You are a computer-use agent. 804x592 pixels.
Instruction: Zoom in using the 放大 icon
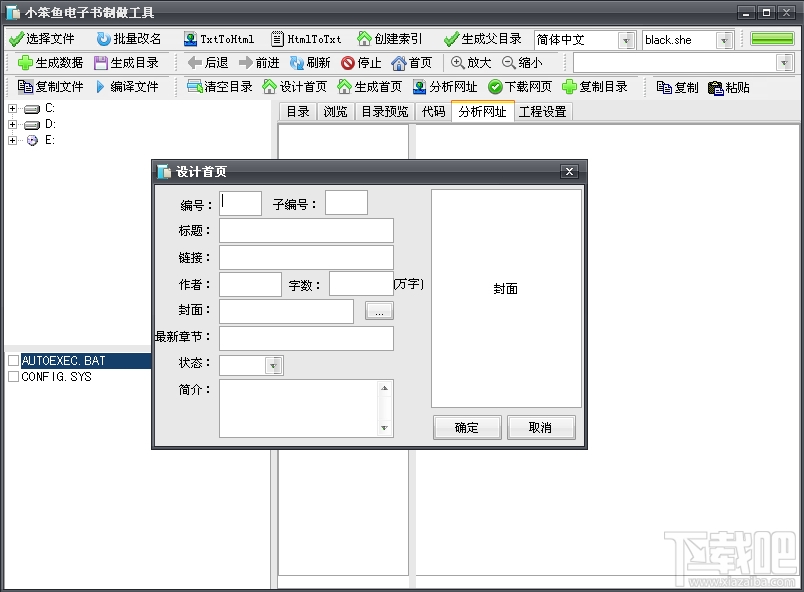(x=469, y=62)
